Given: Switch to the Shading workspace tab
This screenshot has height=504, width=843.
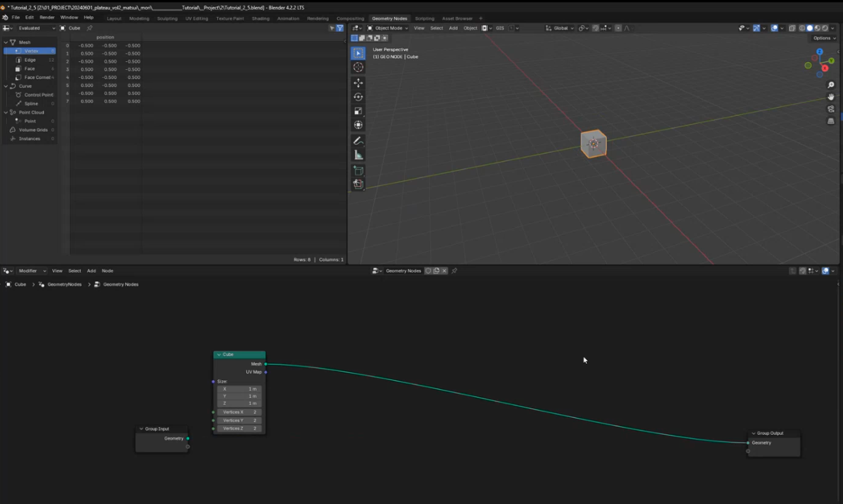Looking at the screenshot, I should [x=260, y=18].
